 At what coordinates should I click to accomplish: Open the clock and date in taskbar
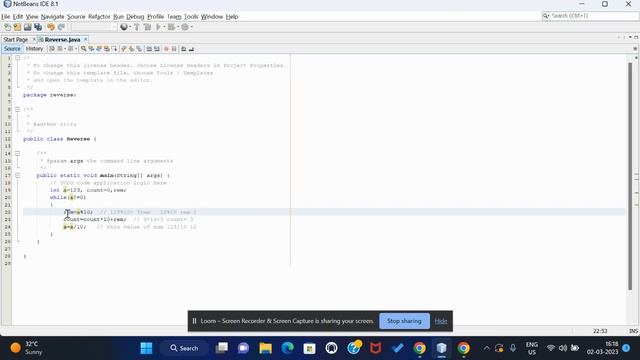click(x=602, y=348)
